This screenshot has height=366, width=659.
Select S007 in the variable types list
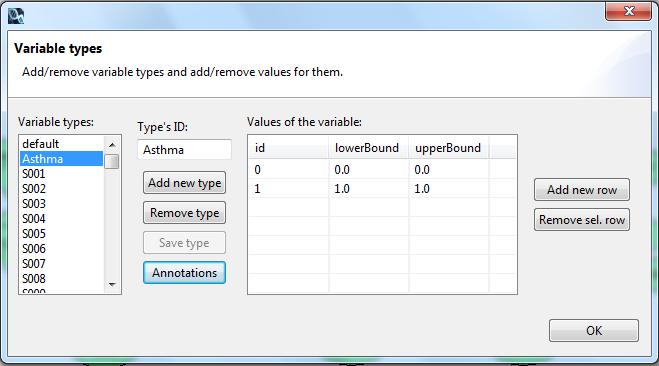click(x=61, y=264)
